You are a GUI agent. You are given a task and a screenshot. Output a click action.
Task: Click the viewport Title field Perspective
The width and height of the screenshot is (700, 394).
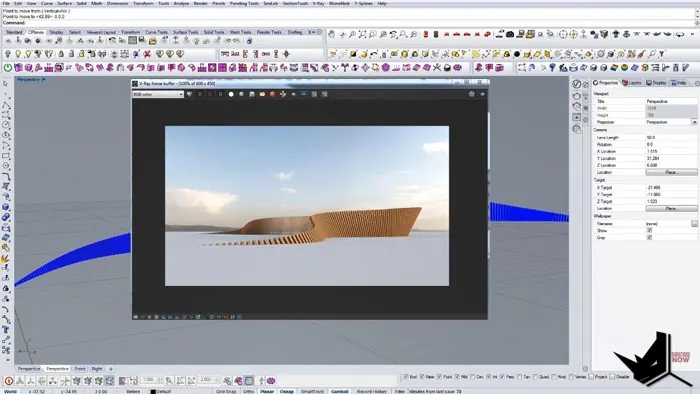(x=671, y=101)
